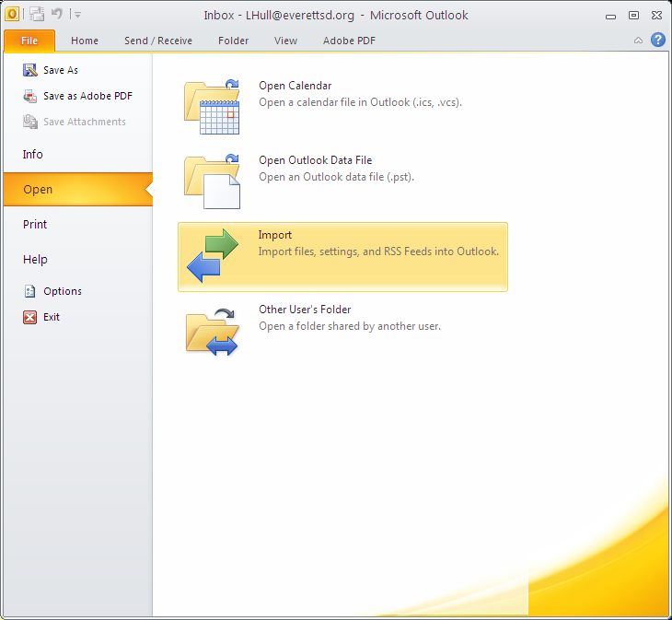Collapse the ribbon with the chevron arrow

[x=638, y=41]
